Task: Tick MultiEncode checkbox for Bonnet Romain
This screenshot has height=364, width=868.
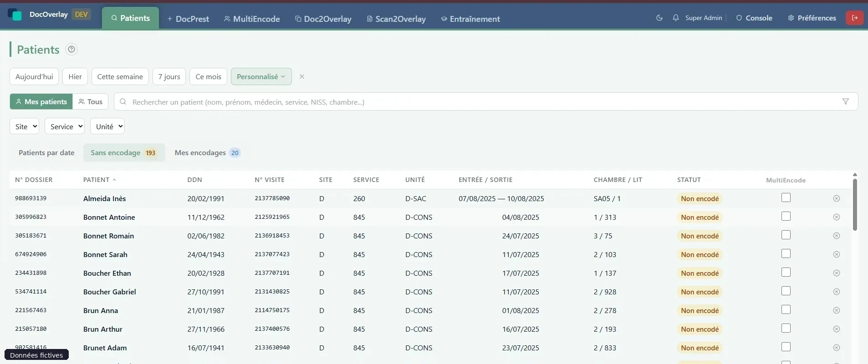Action: coord(786,235)
